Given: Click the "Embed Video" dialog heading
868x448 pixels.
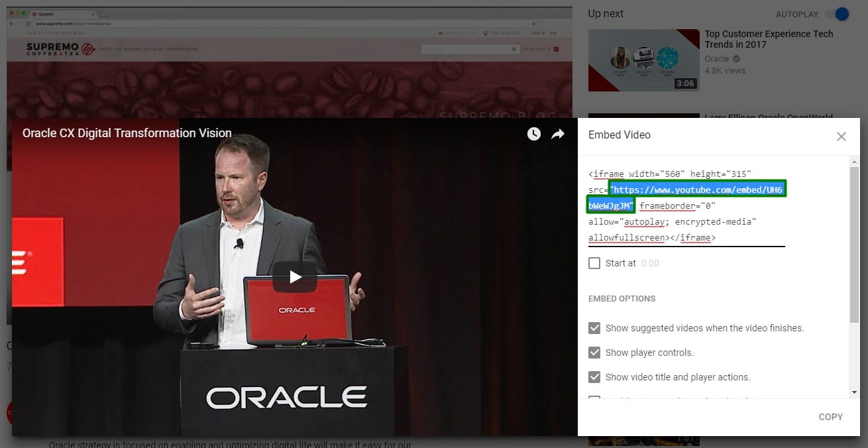Looking at the screenshot, I should (x=620, y=135).
